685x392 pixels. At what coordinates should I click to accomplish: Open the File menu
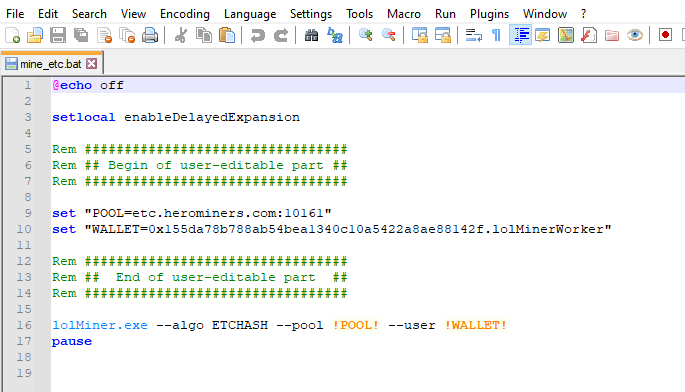pyautogui.click(x=15, y=14)
